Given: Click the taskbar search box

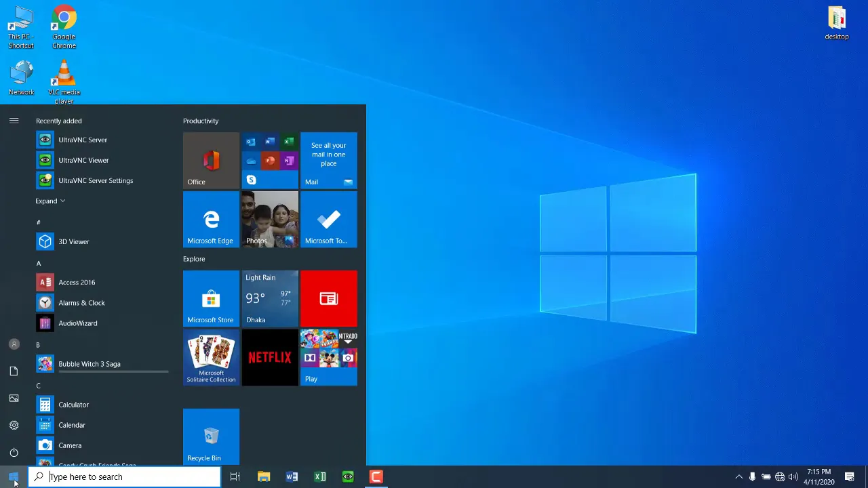Looking at the screenshot, I should pyautogui.click(x=125, y=476).
